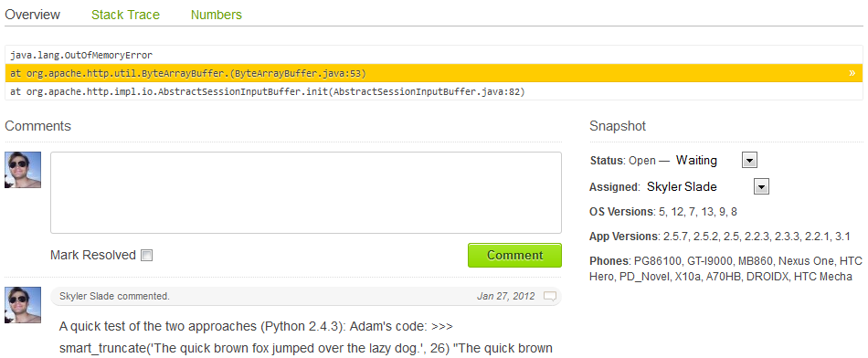Switch to the Numbers tab
The height and width of the screenshot is (358, 868).
217,15
